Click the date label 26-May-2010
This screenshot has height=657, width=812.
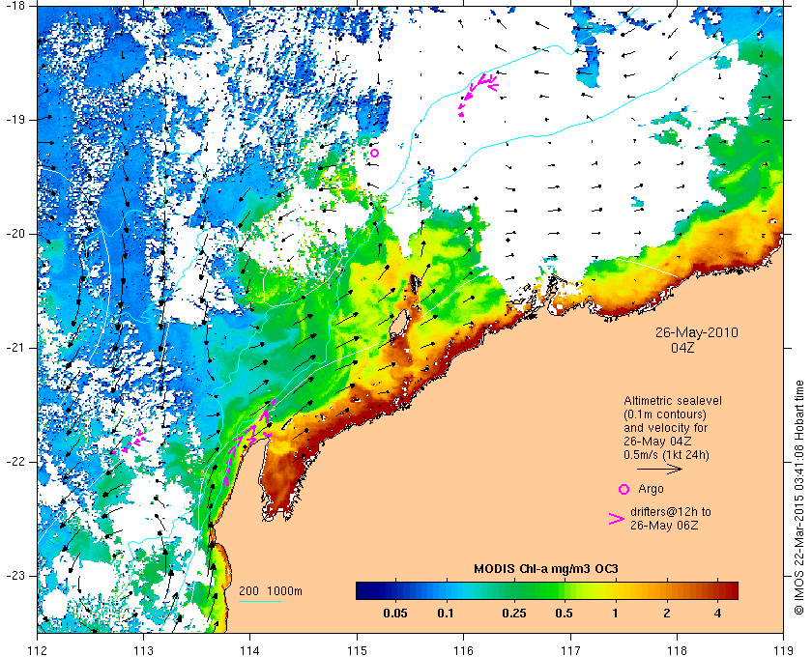click(697, 332)
